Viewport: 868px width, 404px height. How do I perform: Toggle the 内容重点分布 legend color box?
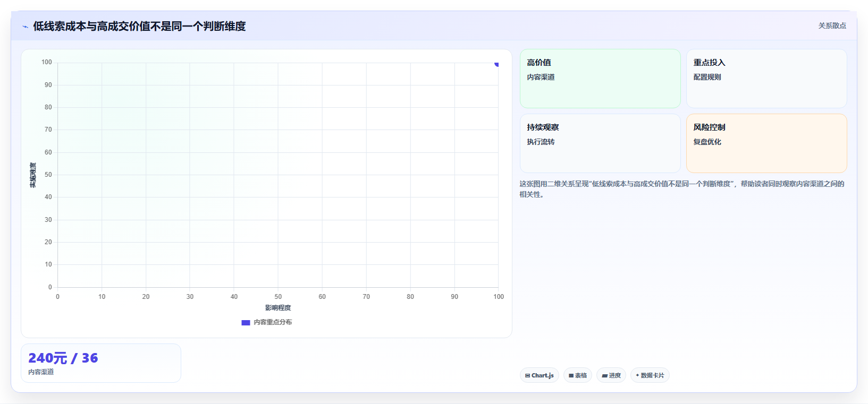pos(246,323)
